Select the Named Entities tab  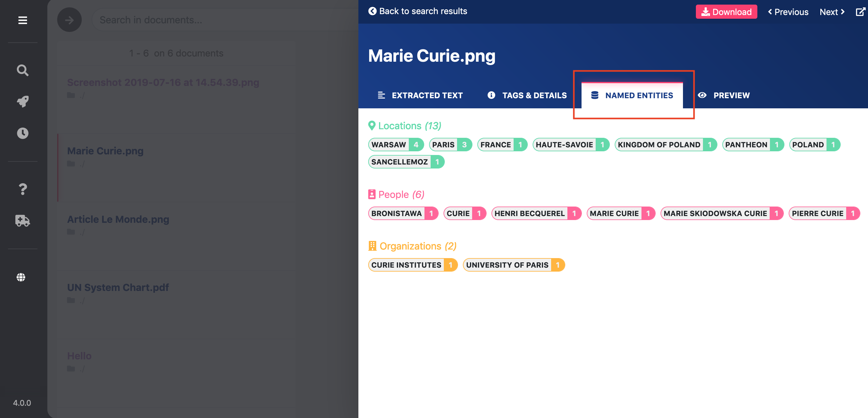[x=632, y=95]
